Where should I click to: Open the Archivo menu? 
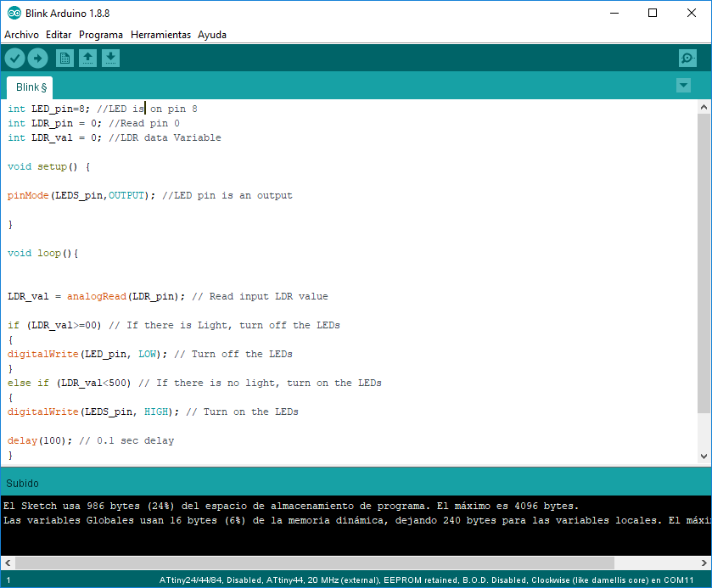pyautogui.click(x=21, y=35)
